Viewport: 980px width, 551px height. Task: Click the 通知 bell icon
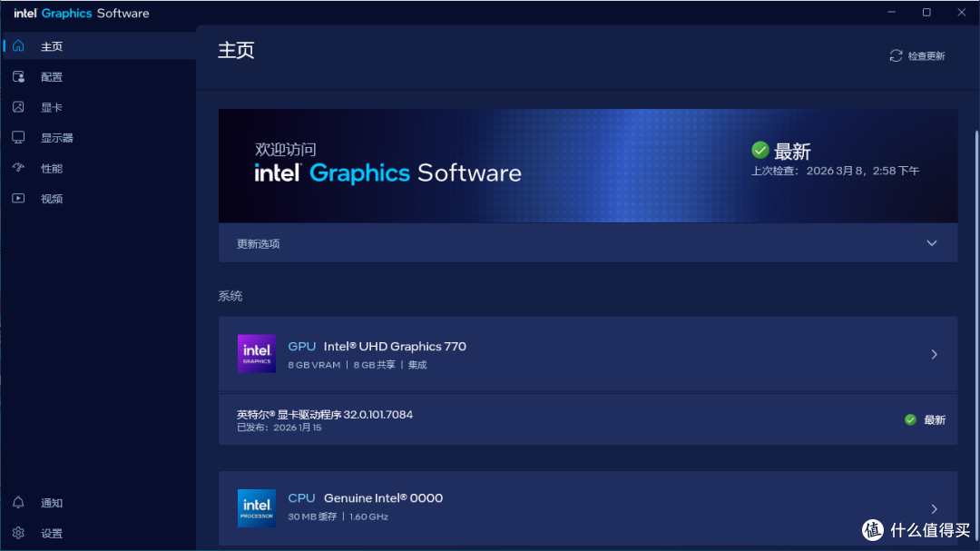[18, 502]
